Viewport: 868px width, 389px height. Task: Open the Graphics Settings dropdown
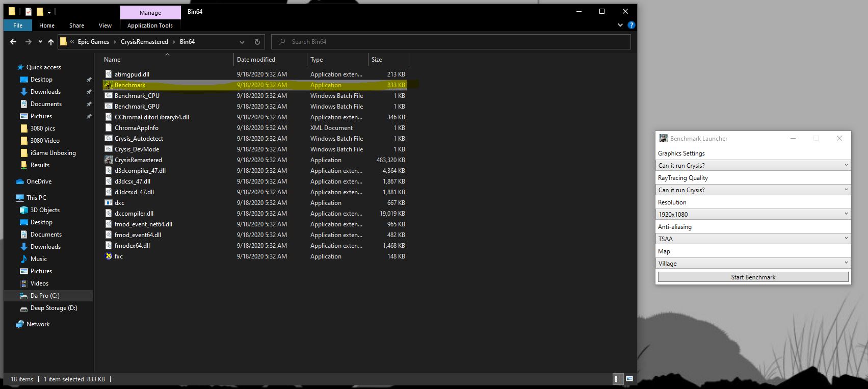(x=753, y=165)
